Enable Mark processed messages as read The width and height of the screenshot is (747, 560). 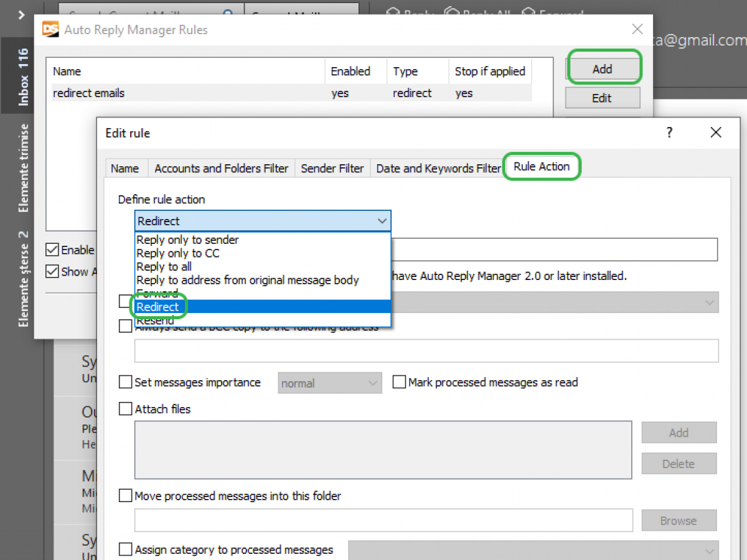[x=399, y=382]
